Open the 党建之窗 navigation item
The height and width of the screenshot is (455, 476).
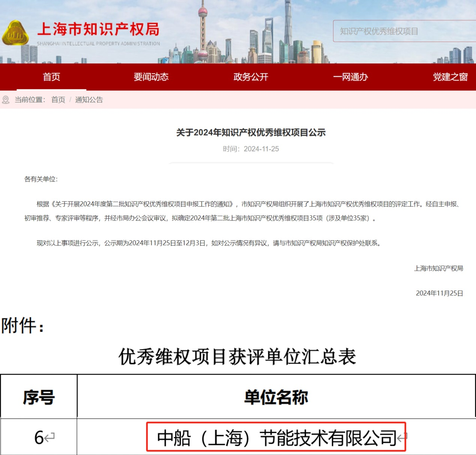click(450, 77)
